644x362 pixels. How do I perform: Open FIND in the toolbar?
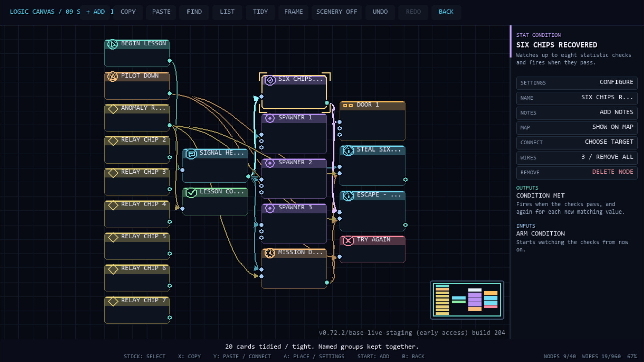[194, 12]
